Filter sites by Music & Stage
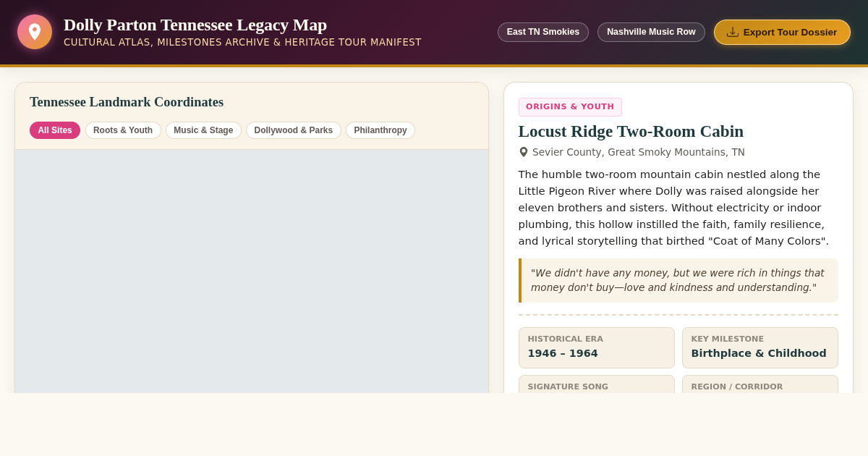The image size is (868, 456). pyautogui.click(x=203, y=130)
